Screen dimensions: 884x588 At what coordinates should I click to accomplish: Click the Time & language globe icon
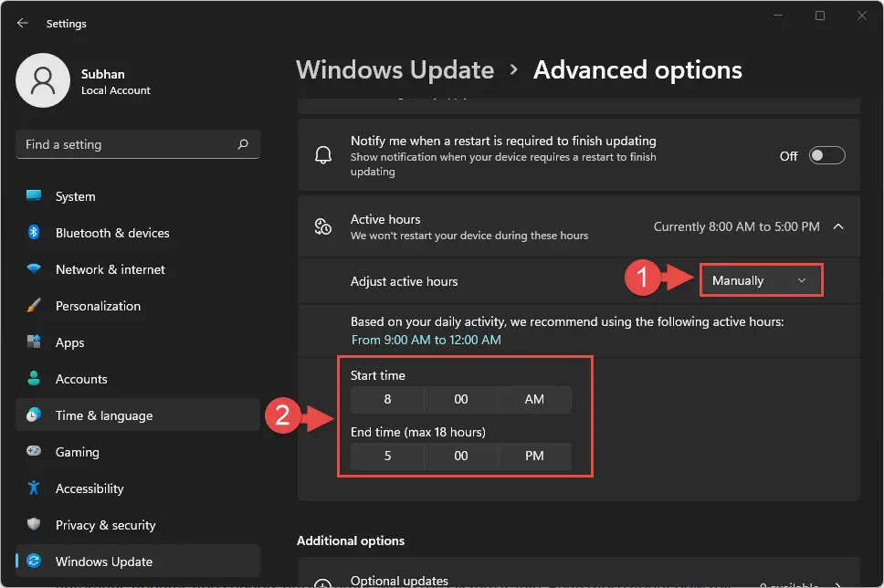click(x=34, y=415)
